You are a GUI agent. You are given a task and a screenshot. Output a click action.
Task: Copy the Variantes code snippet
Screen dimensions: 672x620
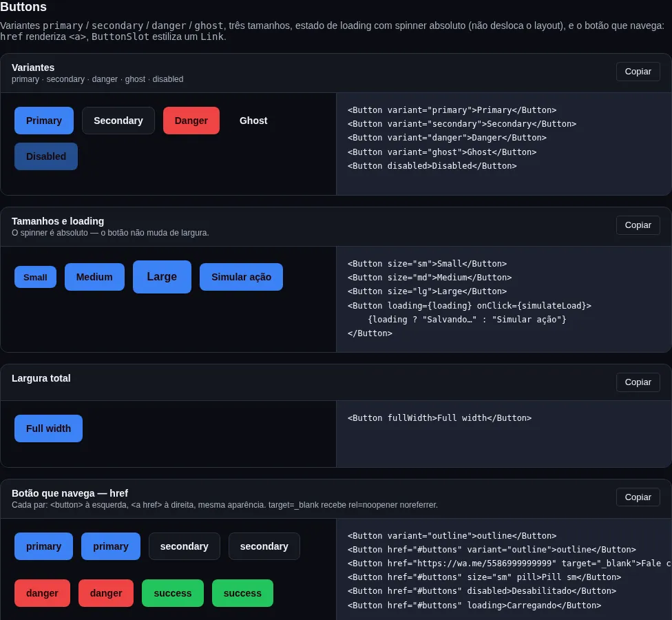pos(638,72)
